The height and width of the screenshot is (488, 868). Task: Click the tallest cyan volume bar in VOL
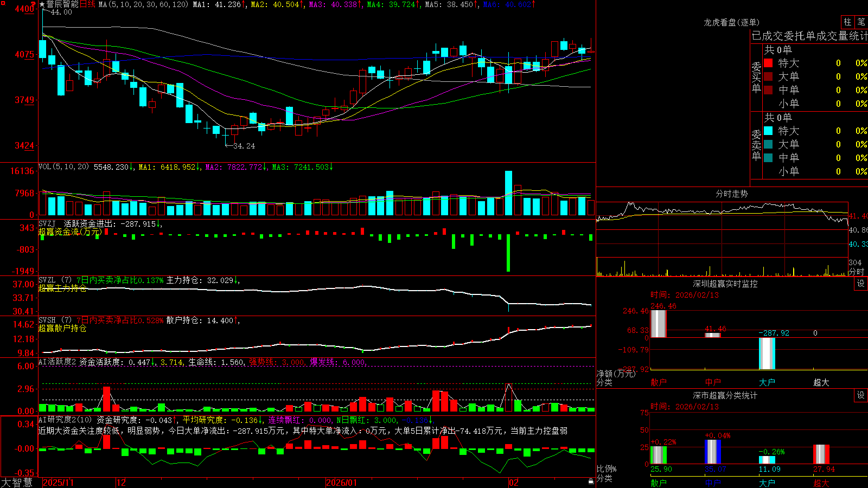pyautogui.click(x=508, y=193)
